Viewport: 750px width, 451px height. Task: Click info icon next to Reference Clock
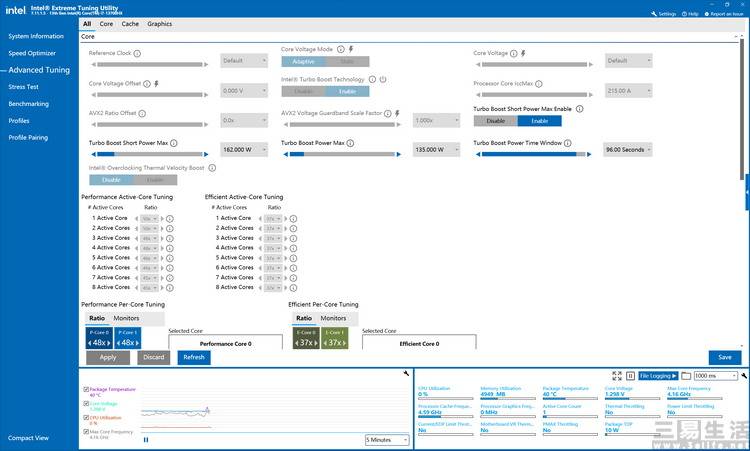pos(137,53)
